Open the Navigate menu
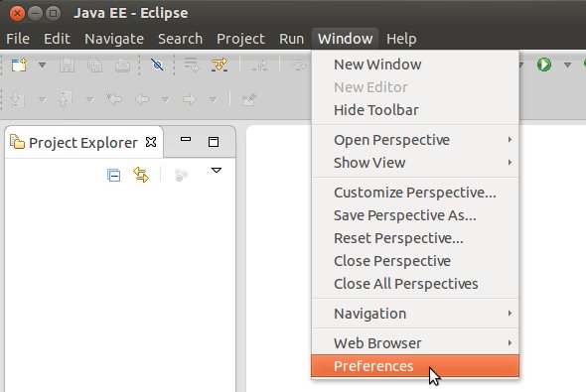Image resolution: width=586 pixels, height=392 pixels. (x=114, y=39)
